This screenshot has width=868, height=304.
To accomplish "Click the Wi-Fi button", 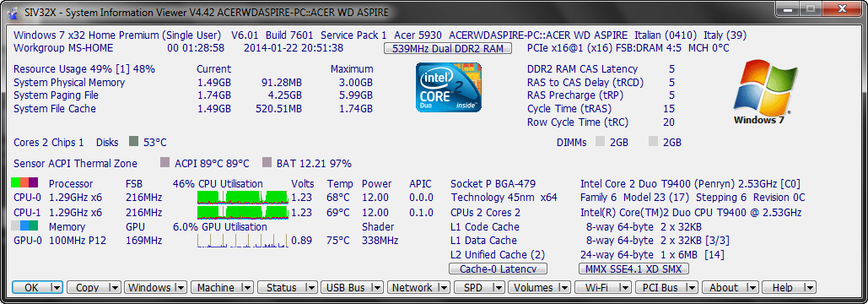I will [x=596, y=287].
